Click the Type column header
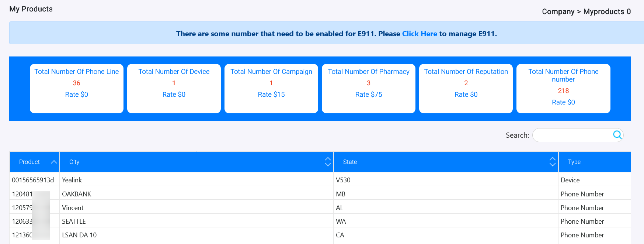Viewport: 644px width, 244px height. (574, 162)
